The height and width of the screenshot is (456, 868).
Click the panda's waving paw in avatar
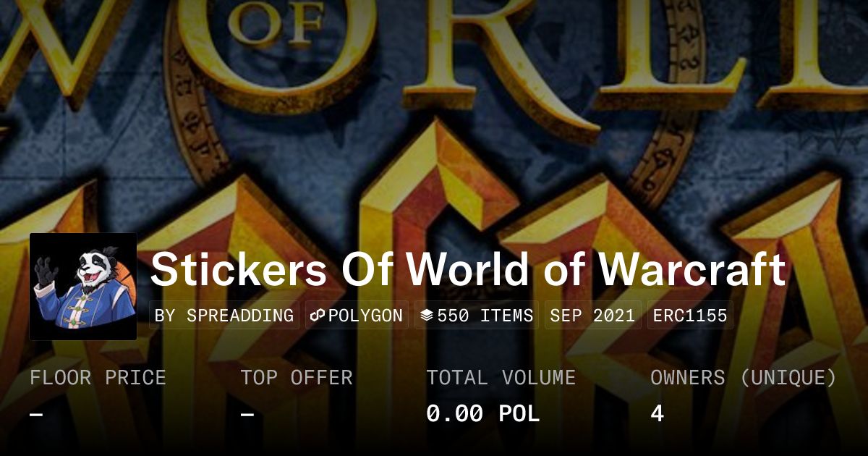click(45, 270)
